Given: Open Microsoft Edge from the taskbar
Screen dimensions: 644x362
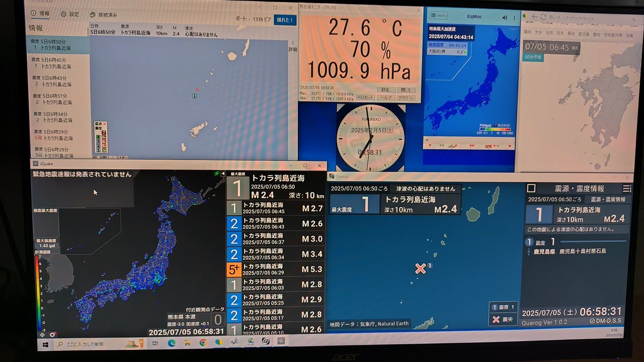Looking at the screenshot, I should [x=173, y=343].
